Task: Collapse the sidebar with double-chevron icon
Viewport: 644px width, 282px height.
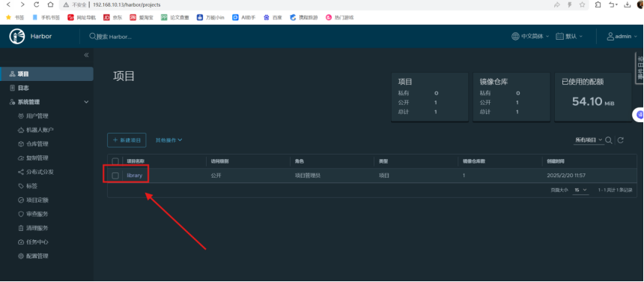Action: coord(86,55)
